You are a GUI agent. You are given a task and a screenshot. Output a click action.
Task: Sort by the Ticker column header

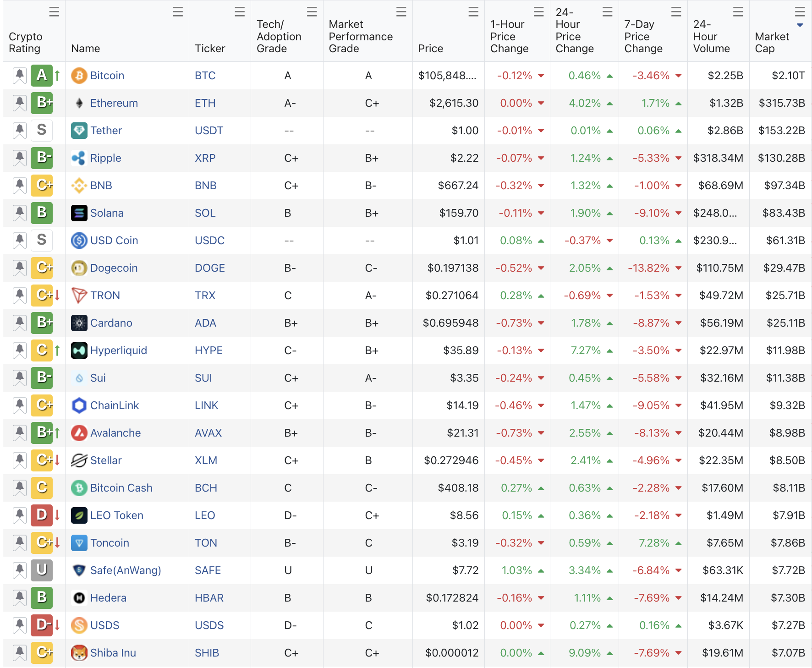(x=210, y=49)
